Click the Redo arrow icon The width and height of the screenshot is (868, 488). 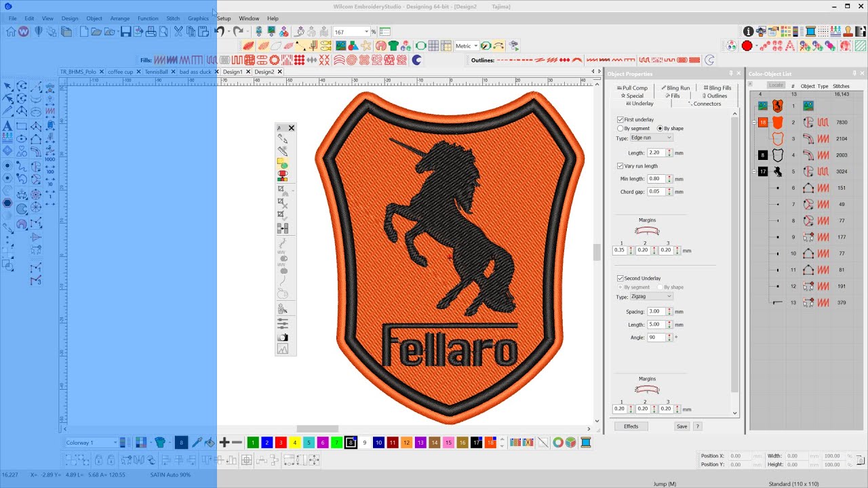click(238, 31)
